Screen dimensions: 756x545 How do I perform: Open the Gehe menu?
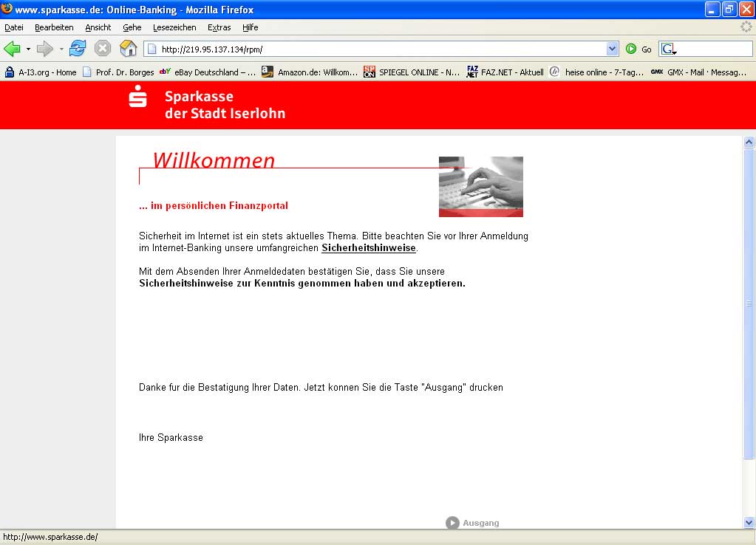[x=132, y=27]
